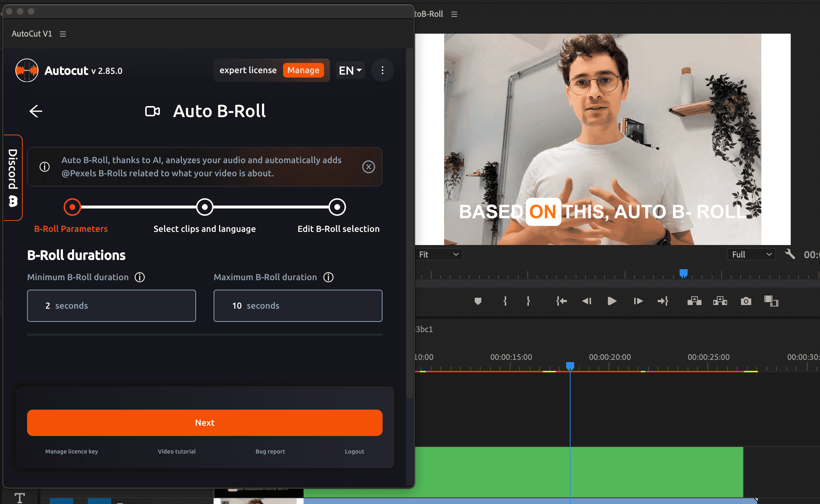The height and width of the screenshot is (504, 820).
Task: Click Mark In brace button
Action: pos(505,301)
